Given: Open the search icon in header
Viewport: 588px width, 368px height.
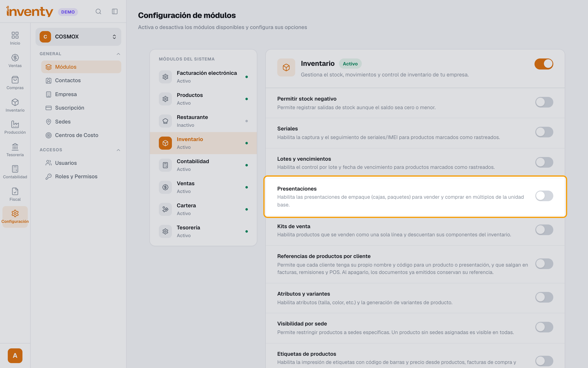Looking at the screenshot, I should coord(98,11).
